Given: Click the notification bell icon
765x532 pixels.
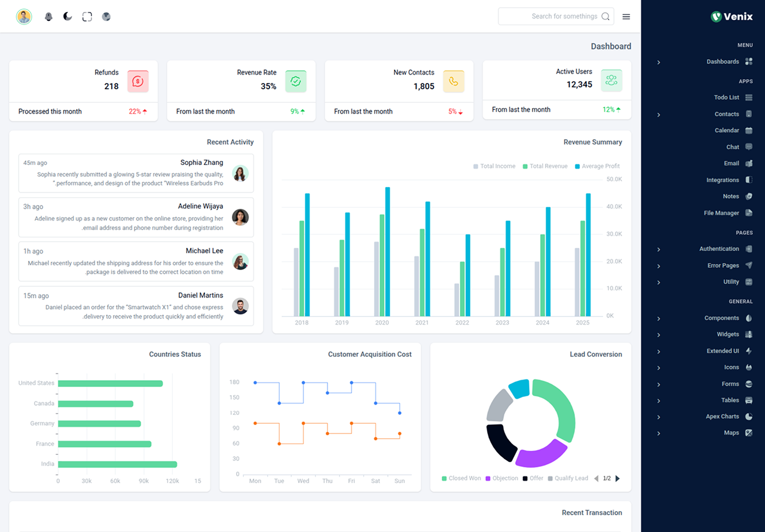Looking at the screenshot, I should 49,17.
